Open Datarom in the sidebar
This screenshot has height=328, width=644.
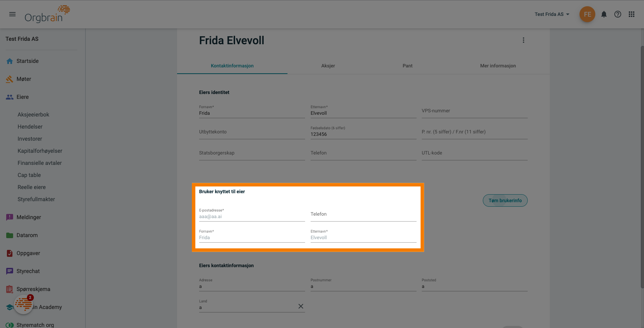point(27,235)
